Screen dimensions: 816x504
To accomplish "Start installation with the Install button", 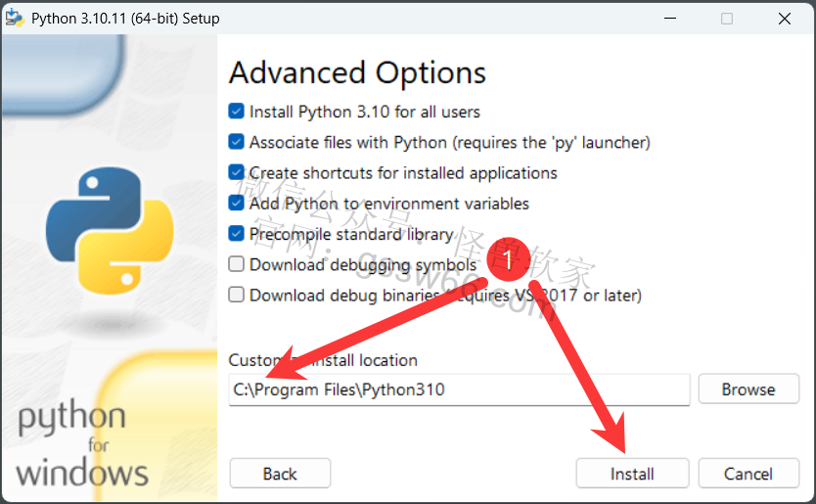I will click(x=632, y=474).
